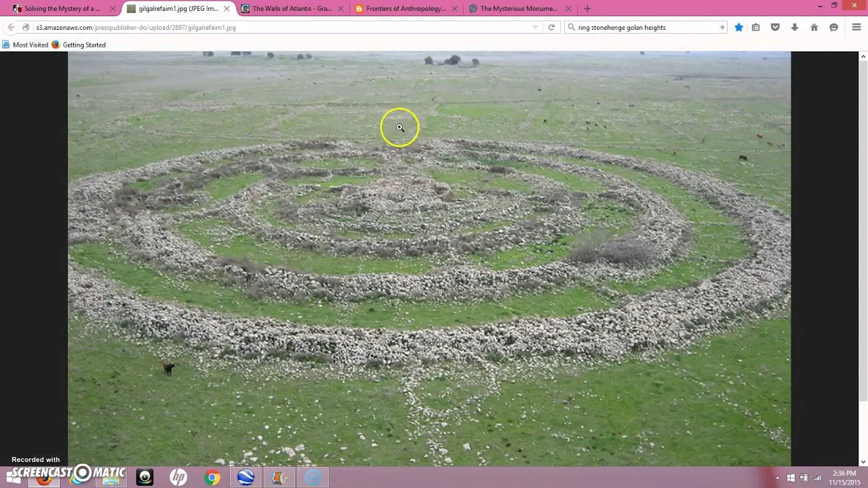Open the Hello chat smiley icon
Image resolution: width=868 pixels, height=488 pixels.
[834, 27]
